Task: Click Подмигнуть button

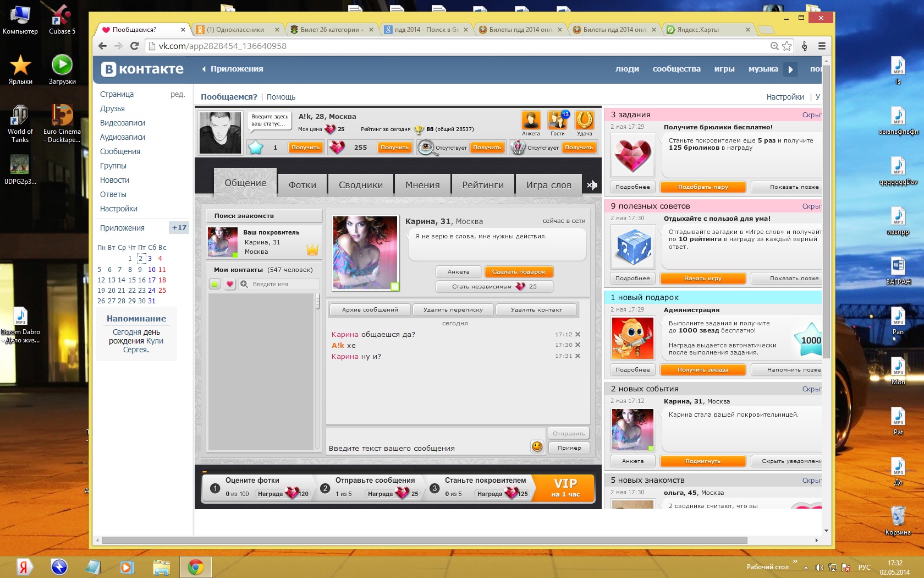Action: 703,461
